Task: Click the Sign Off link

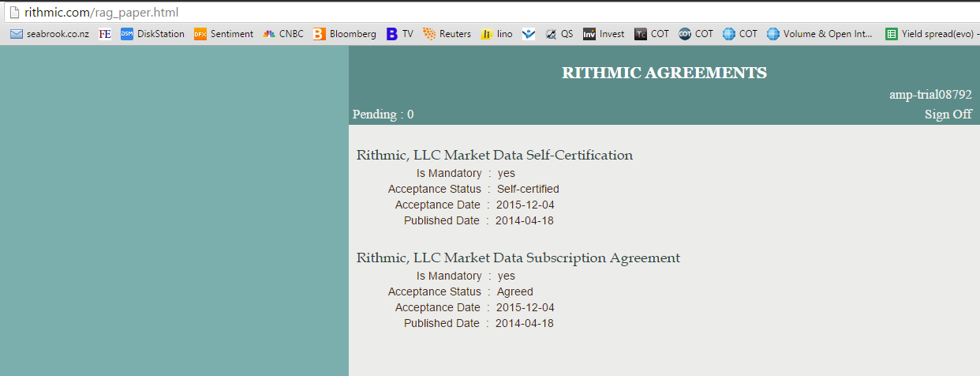Action: click(948, 115)
